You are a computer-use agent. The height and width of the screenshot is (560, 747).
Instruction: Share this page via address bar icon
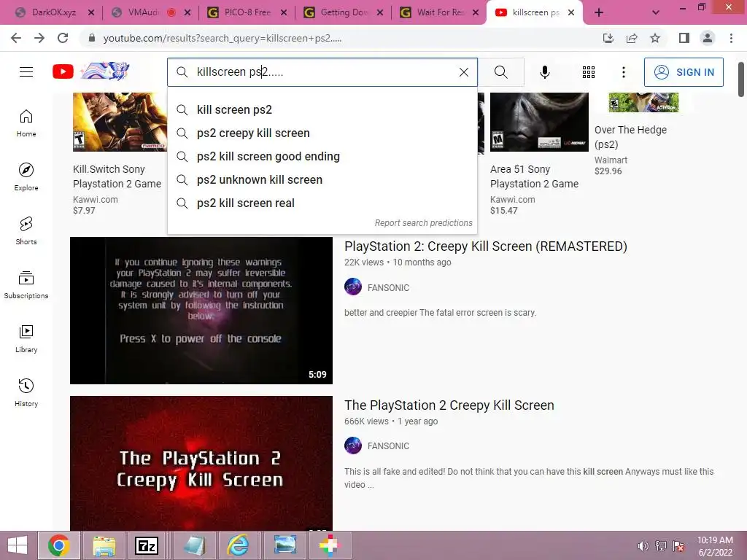pyautogui.click(x=632, y=38)
